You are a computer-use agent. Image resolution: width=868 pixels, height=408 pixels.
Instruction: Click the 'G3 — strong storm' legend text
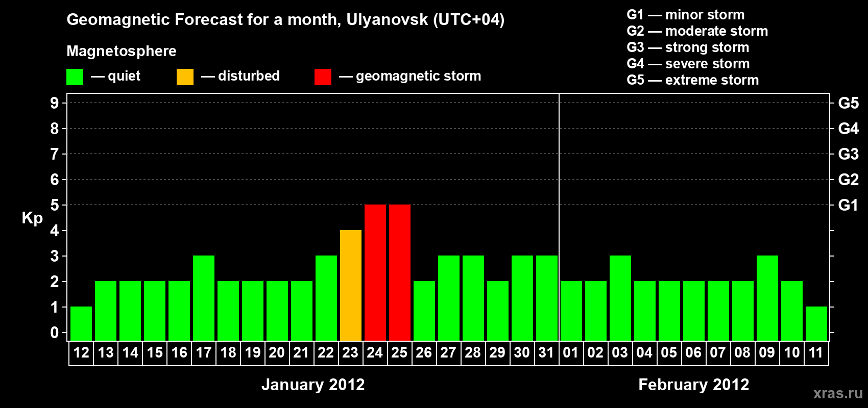pyautogui.click(x=688, y=47)
